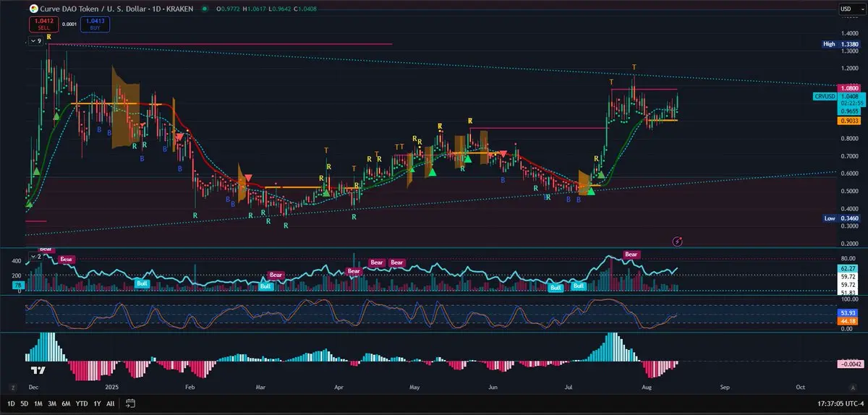Click the 0.0001 spread value
868x415 pixels.
coord(69,24)
